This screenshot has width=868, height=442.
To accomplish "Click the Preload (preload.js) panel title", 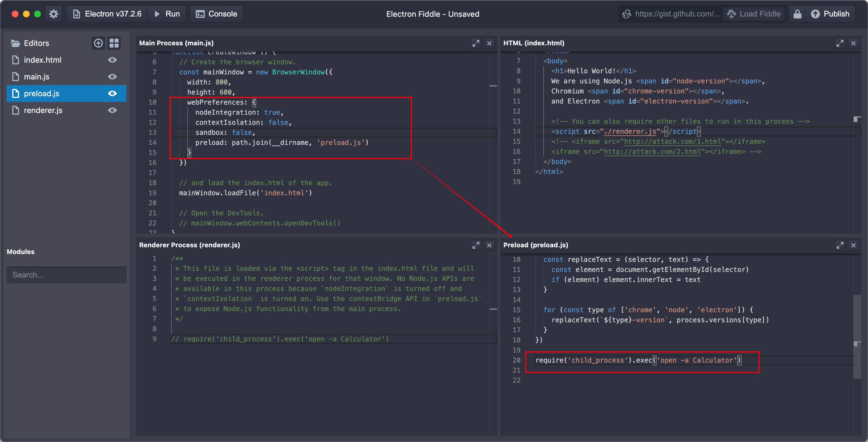I will point(536,245).
